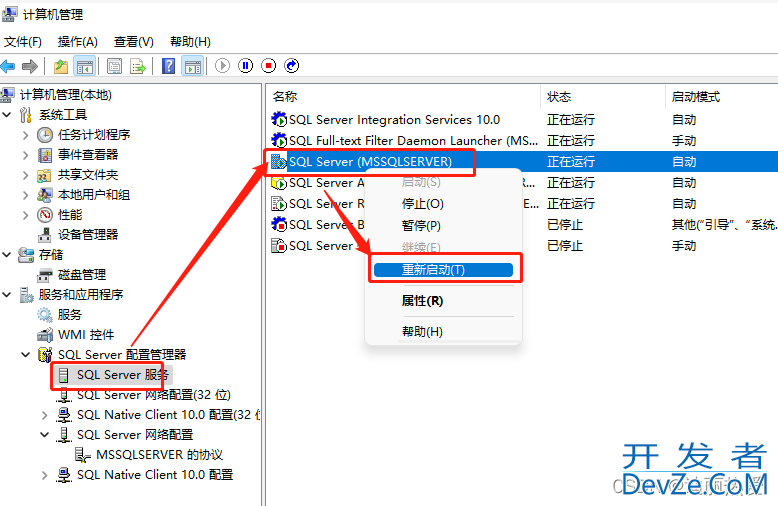This screenshot has width=778, height=506.
Task: Expand SQL Native Client 10.0 配置(32 位) node
Action: click(x=45, y=415)
